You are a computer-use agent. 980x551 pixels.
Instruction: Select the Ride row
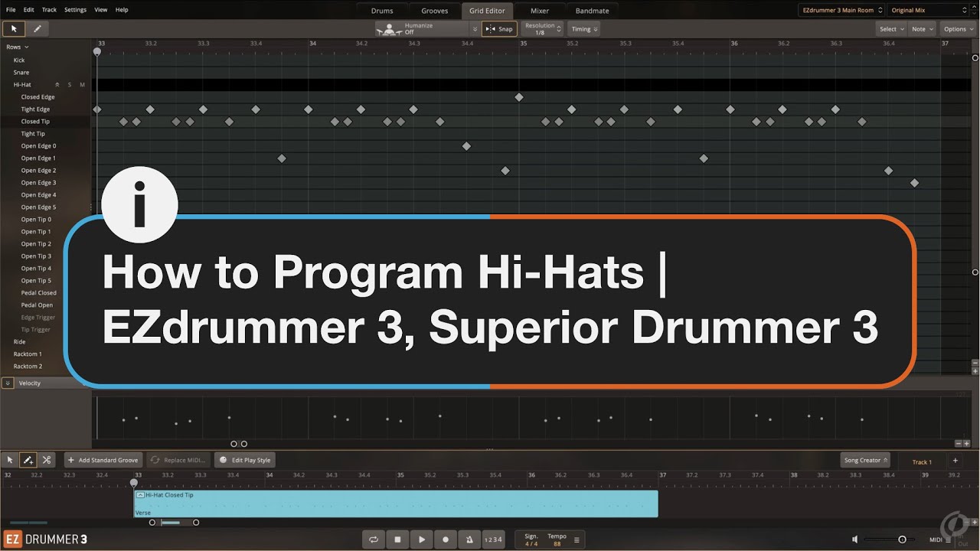[x=19, y=341]
